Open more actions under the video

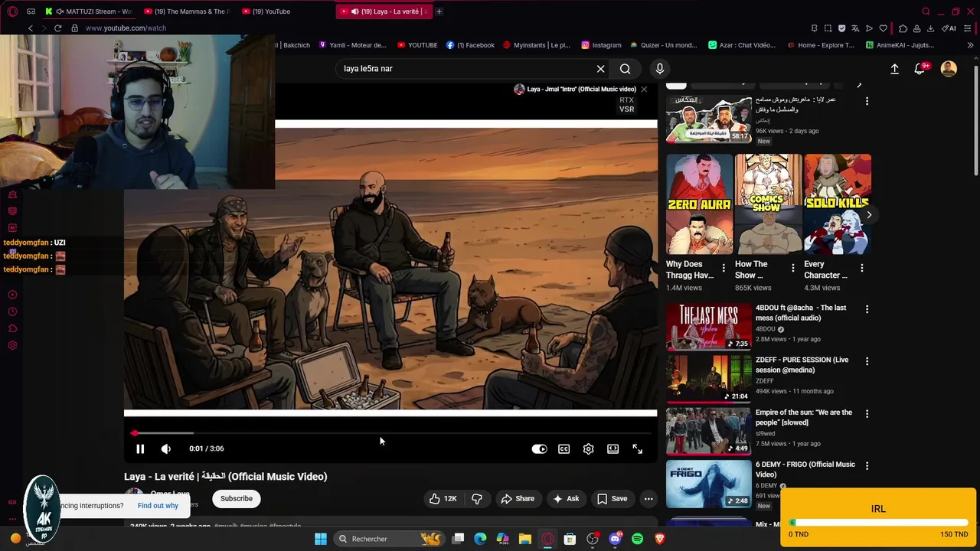(648, 499)
